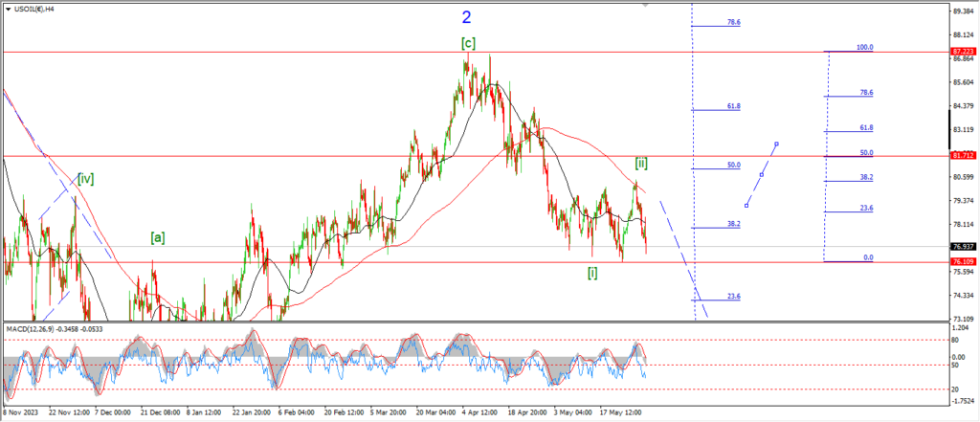Click the 17 May 12:00 time axis label
The height and width of the screenshot is (422, 980).
[620, 414]
